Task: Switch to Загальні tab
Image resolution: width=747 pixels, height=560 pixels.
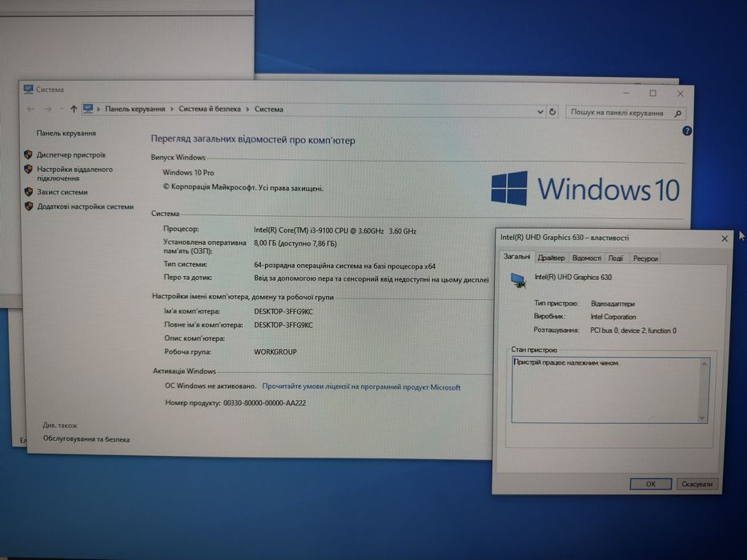Action: pos(517,257)
